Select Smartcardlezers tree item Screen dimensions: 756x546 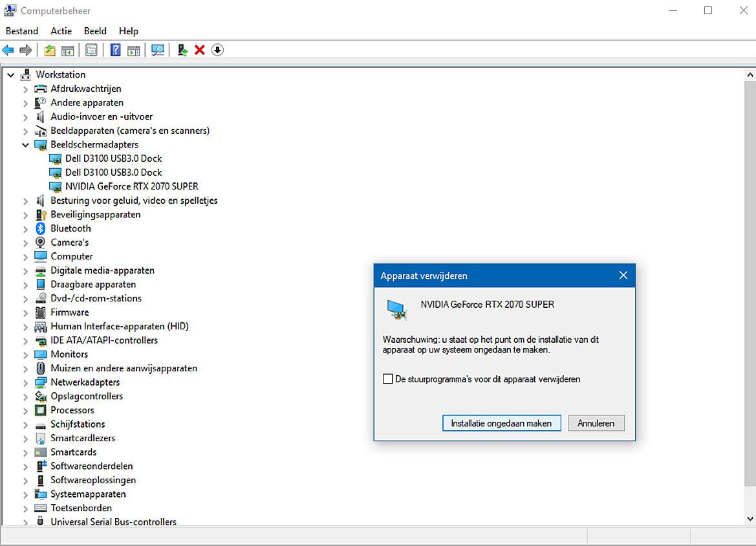tap(83, 438)
